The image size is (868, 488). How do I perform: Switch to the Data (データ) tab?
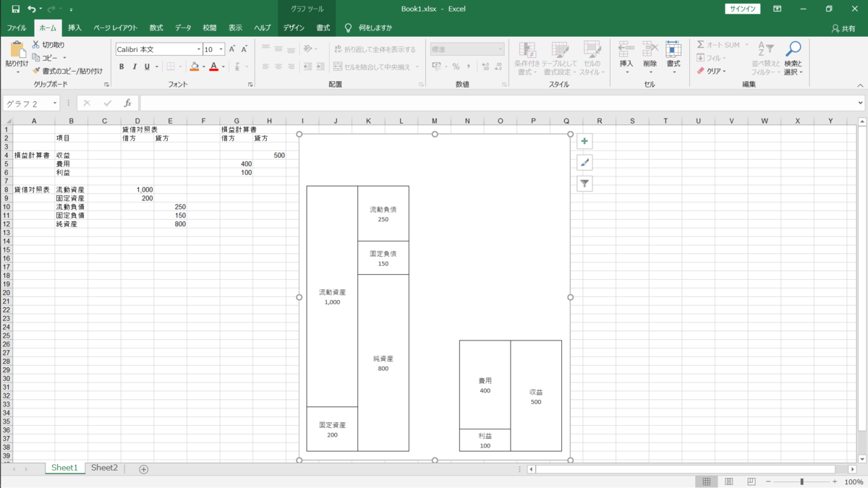(x=183, y=27)
